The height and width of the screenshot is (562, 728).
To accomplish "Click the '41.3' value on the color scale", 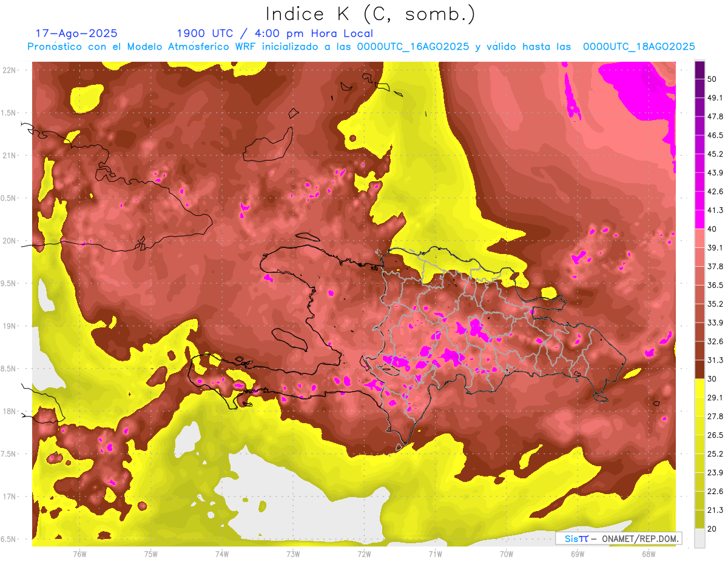I will coord(715,210).
